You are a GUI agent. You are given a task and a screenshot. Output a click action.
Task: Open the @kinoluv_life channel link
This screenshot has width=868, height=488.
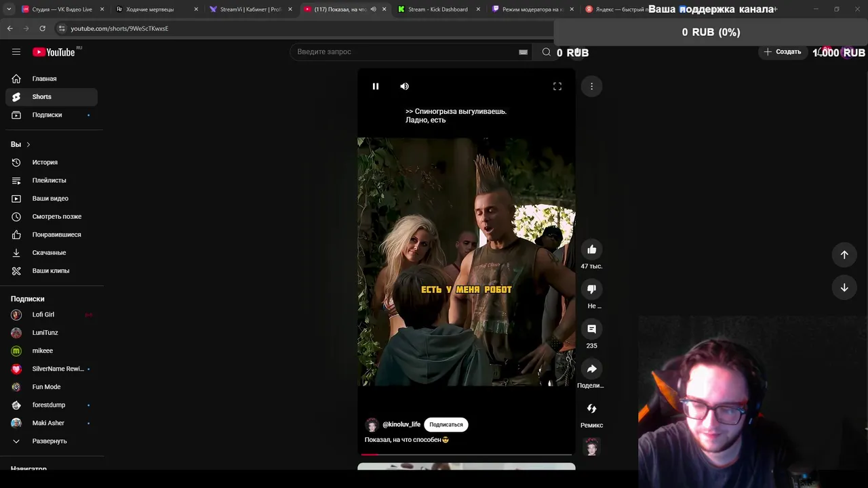(x=401, y=424)
